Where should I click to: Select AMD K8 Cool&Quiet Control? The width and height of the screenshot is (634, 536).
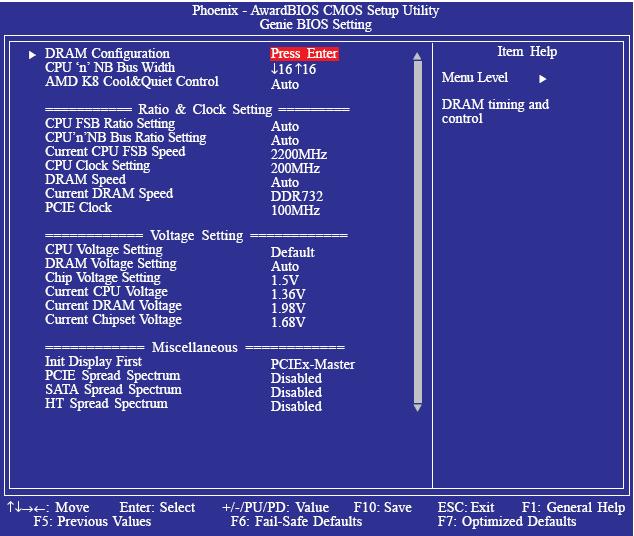pyautogui.click(x=132, y=82)
